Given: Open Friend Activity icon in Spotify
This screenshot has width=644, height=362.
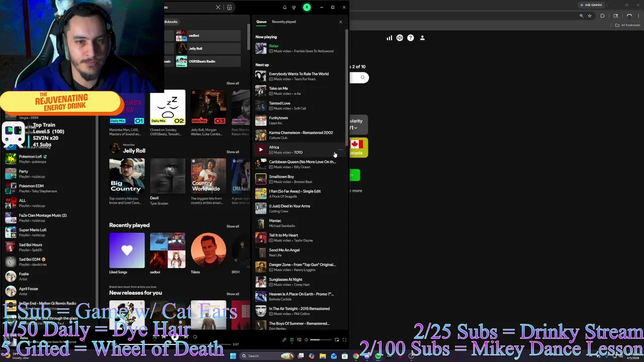Looking at the screenshot, I should (x=294, y=8).
